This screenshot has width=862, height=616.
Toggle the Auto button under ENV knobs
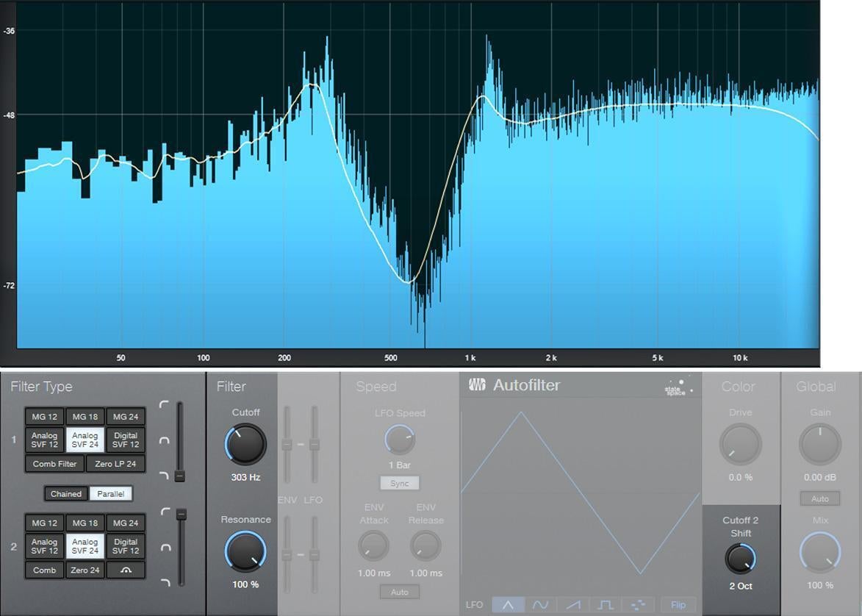[x=400, y=592]
